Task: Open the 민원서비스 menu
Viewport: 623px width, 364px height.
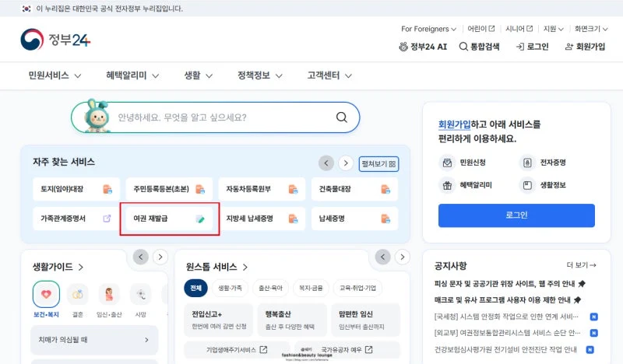Action: [x=55, y=75]
